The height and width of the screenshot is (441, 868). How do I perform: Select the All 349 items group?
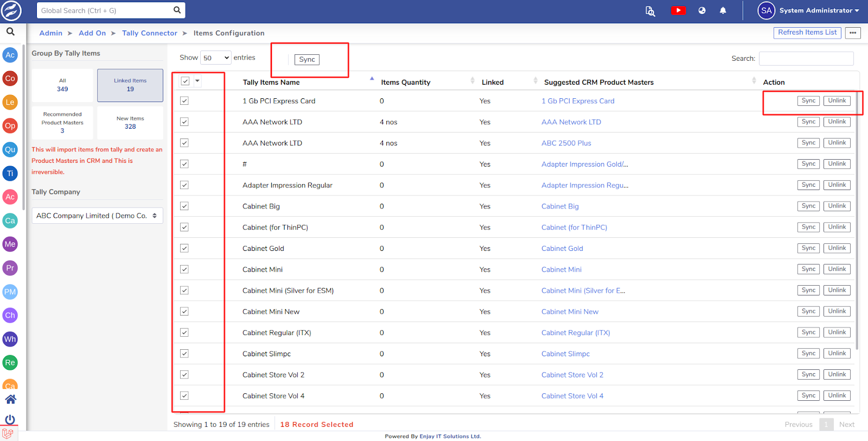62,85
